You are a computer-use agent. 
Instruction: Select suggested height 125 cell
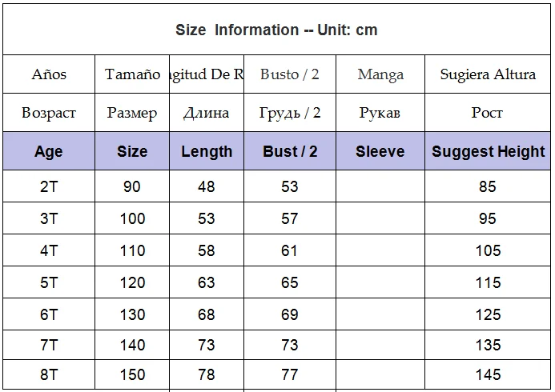(488, 314)
